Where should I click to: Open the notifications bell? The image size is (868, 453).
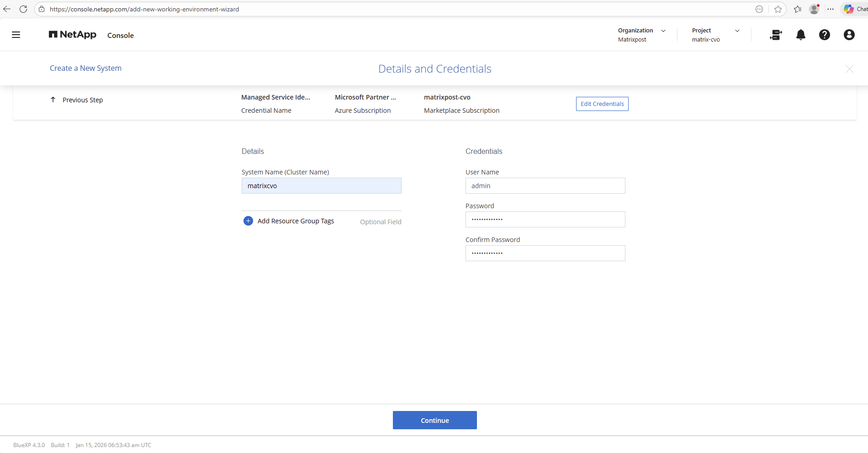[800, 35]
